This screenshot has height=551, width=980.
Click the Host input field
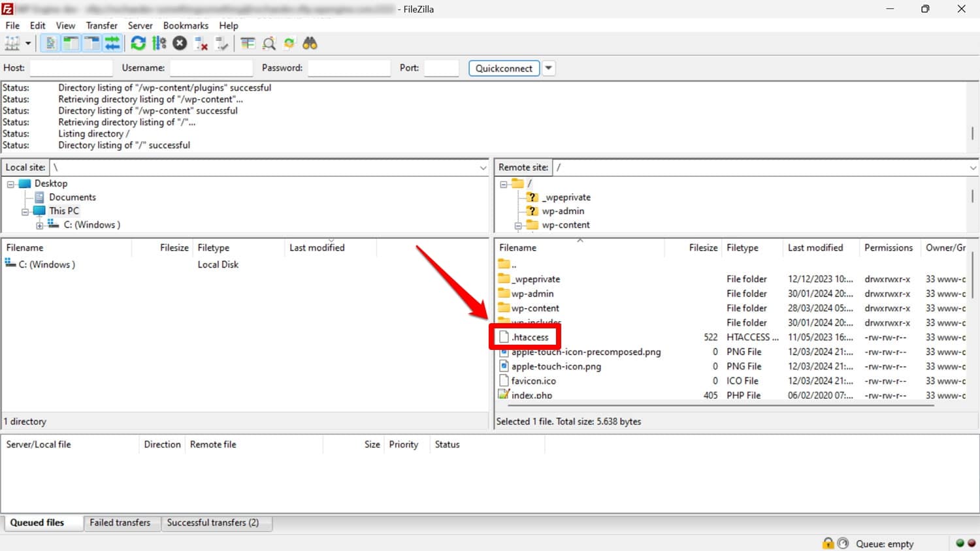click(71, 68)
